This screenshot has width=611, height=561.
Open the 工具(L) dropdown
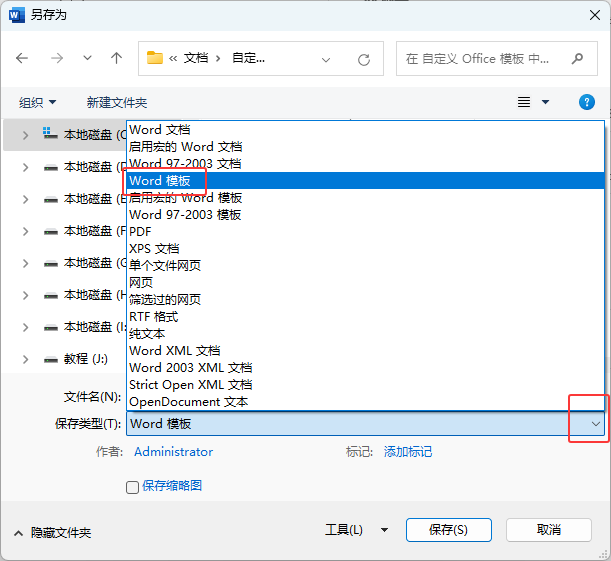coord(357,530)
